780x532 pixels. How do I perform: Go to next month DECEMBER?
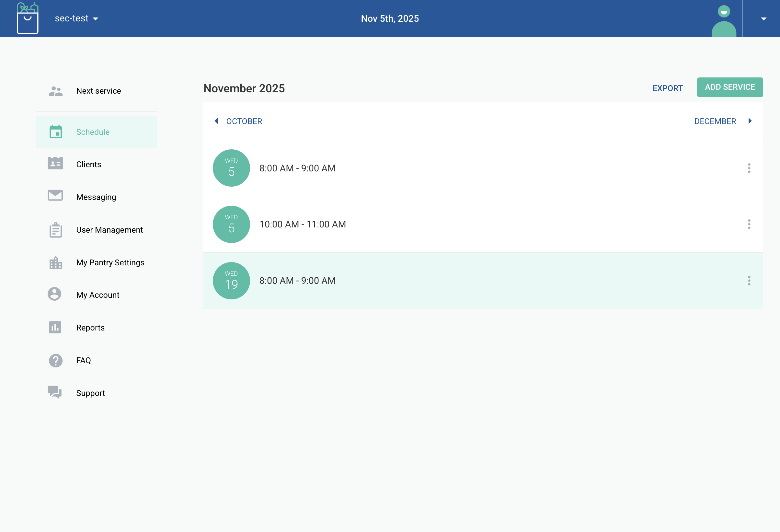click(x=715, y=121)
